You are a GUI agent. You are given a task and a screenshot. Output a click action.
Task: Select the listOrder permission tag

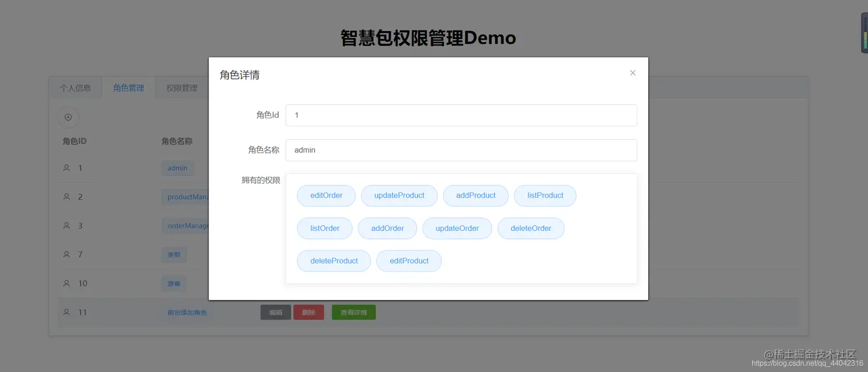coord(324,228)
